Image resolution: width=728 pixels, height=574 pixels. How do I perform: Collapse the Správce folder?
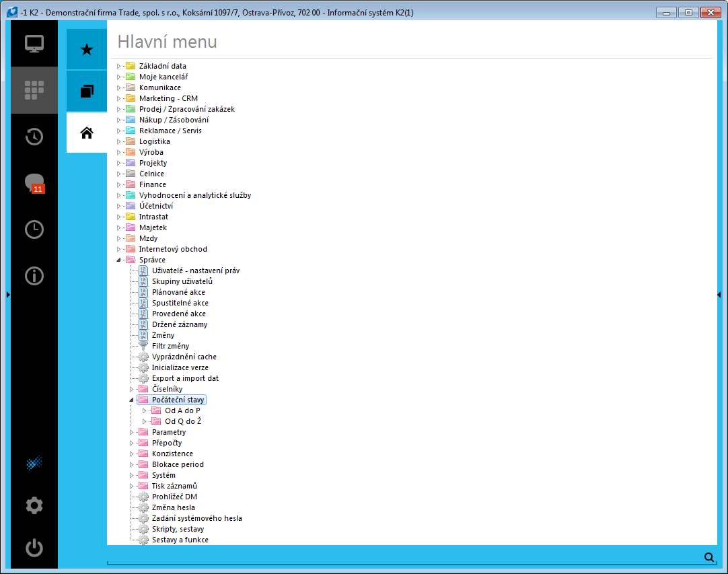[x=119, y=260]
